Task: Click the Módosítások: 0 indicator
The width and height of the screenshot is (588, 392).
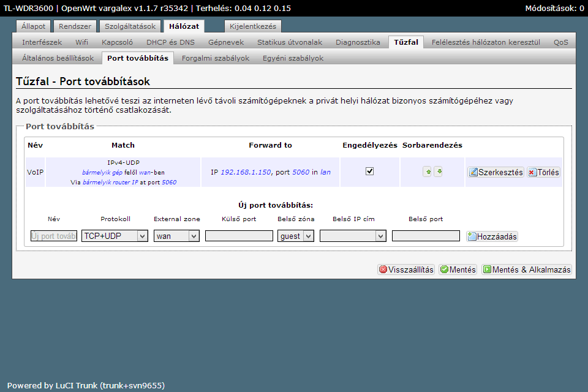Action: tap(554, 8)
